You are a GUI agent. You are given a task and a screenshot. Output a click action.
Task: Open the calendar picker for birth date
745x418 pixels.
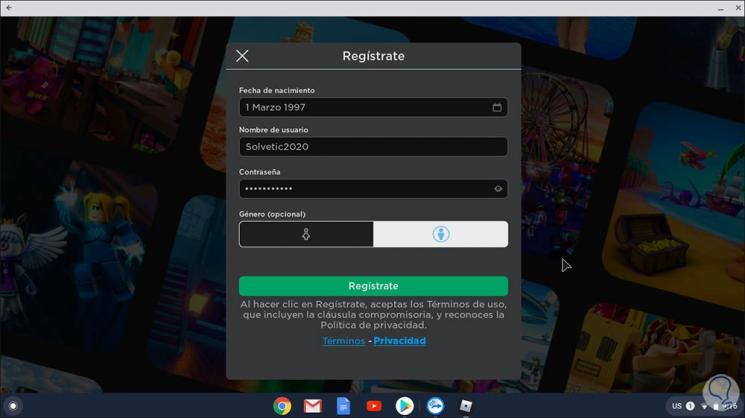(497, 107)
